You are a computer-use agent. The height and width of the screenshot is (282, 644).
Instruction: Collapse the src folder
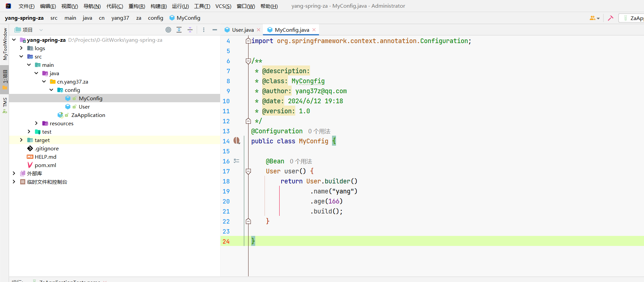coord(21,56)
